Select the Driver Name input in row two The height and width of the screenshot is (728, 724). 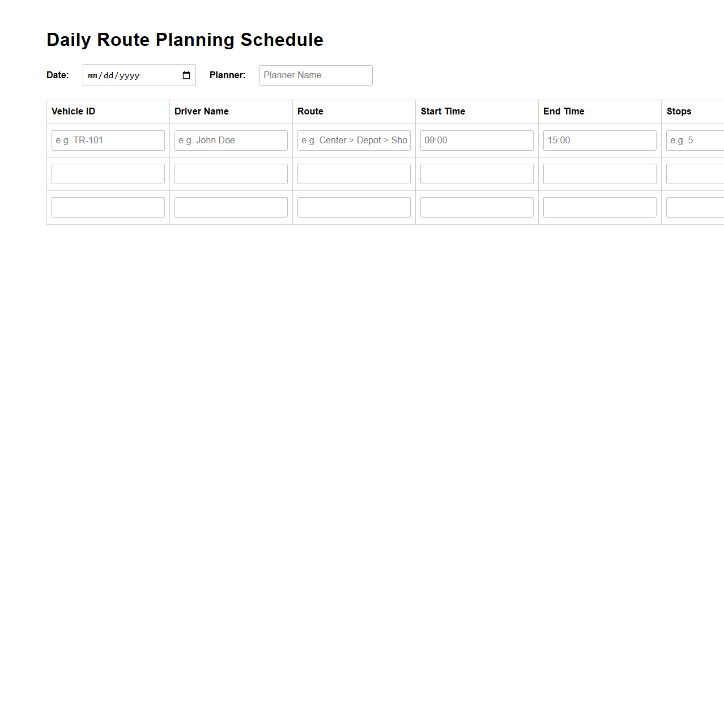point(231,173)
